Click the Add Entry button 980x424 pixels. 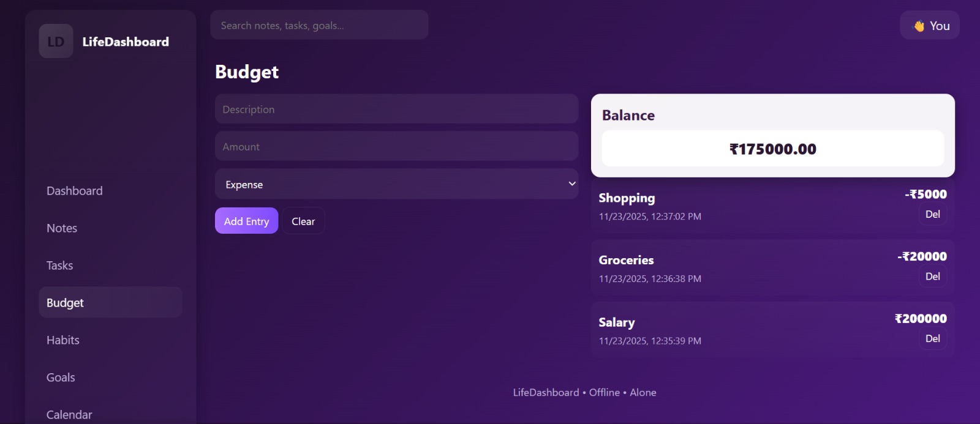pyautogui.click(x=247, y=221)
